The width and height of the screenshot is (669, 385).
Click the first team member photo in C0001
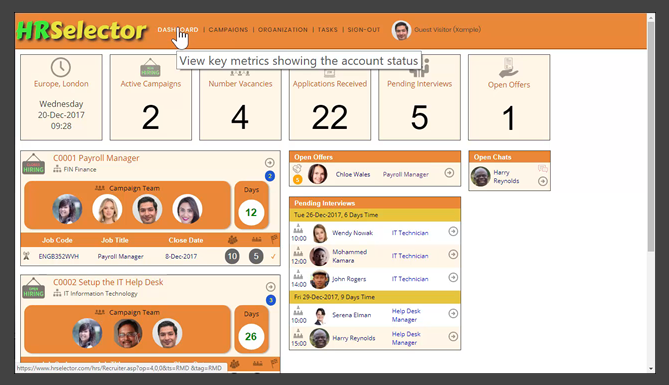point(67,209)
